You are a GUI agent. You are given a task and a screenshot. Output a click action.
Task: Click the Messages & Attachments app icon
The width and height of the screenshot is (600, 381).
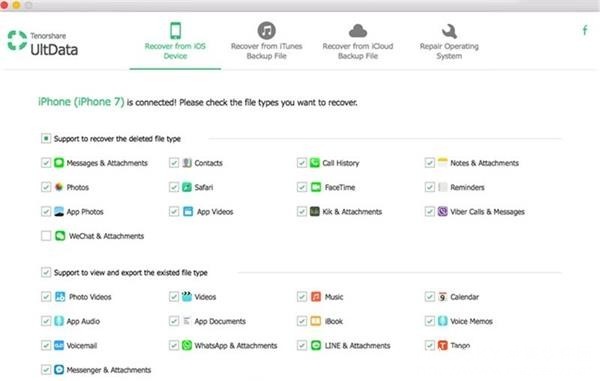tap(59, 163)
